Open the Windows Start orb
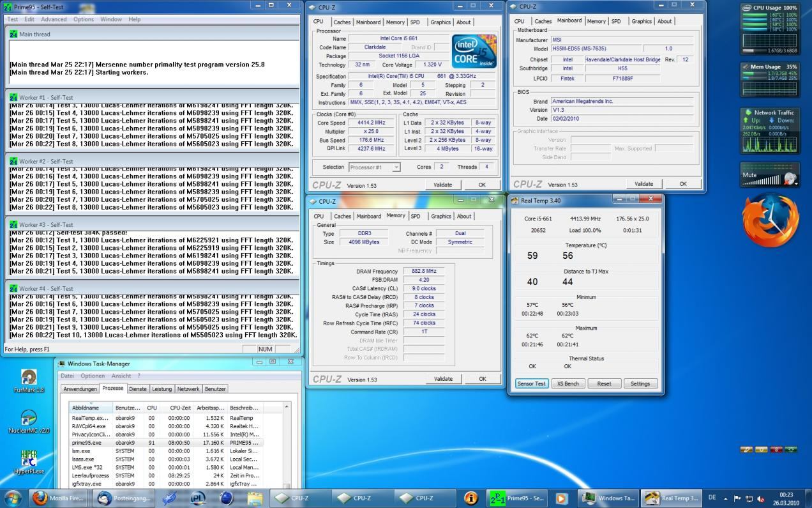This screenshot has height=508, width=812. (x=13, y=498)
